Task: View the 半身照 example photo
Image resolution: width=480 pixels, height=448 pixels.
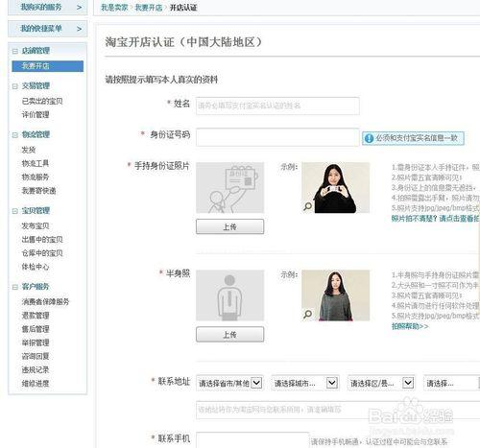Action: coord(336,295)
